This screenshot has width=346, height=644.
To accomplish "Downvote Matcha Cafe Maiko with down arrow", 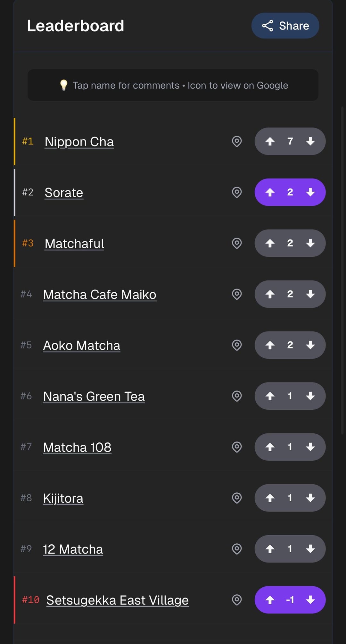I will pyautogui.click(x=310, y=294).
